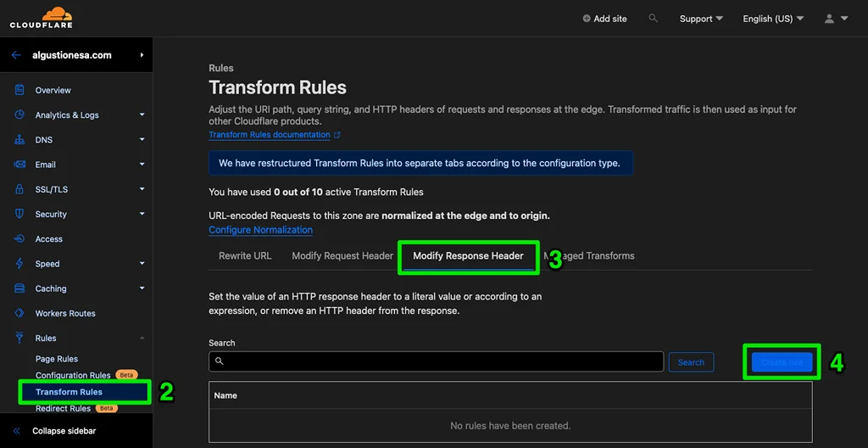This screenshot has height=448, width=868.
Task: Click the 'No rules have been created.' text
Action: coord(510,426)
